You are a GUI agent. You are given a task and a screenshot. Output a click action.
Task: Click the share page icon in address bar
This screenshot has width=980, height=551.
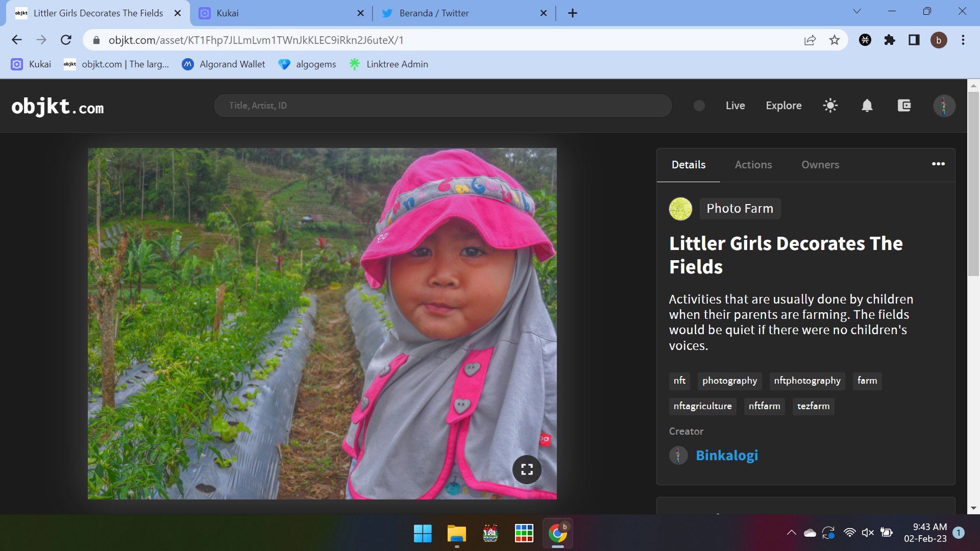coord(810,40)
